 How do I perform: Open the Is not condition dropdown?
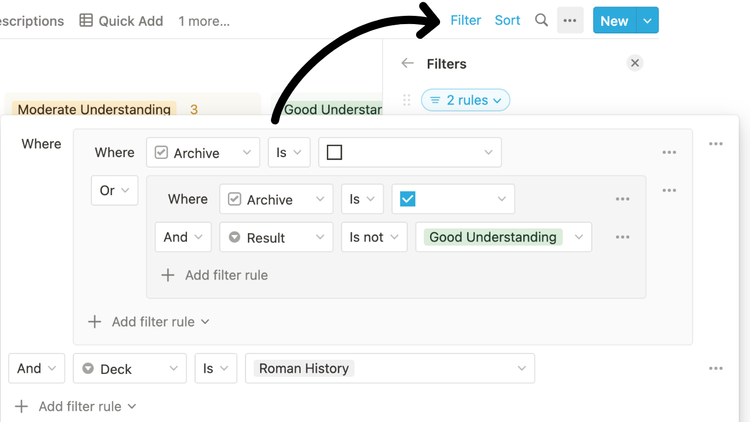click(x=374, y=237)
